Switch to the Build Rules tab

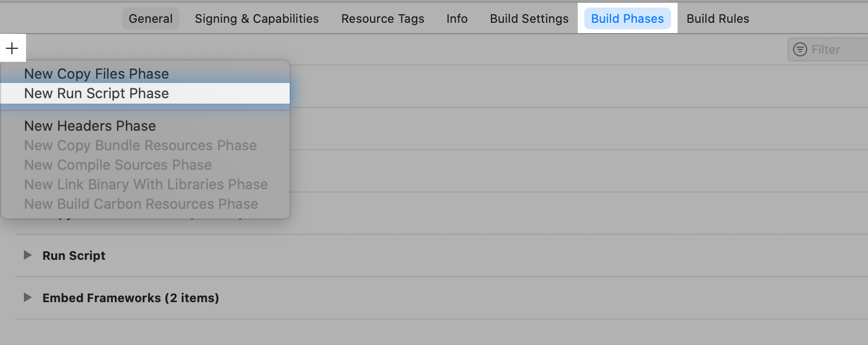coord(717,18)
